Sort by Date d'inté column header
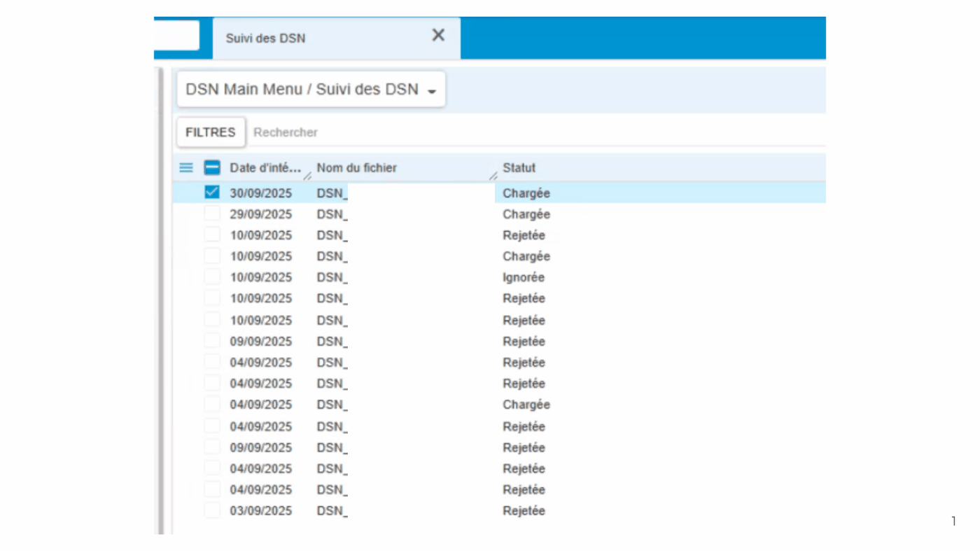Screen dimensions: 980x551 pyautogui.click(x=266, y=168)
